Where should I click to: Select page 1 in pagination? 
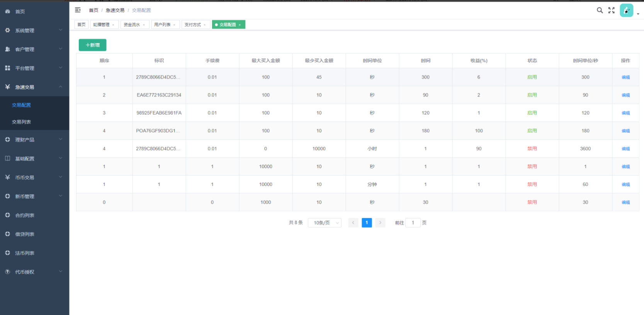[x=367, y=223]
